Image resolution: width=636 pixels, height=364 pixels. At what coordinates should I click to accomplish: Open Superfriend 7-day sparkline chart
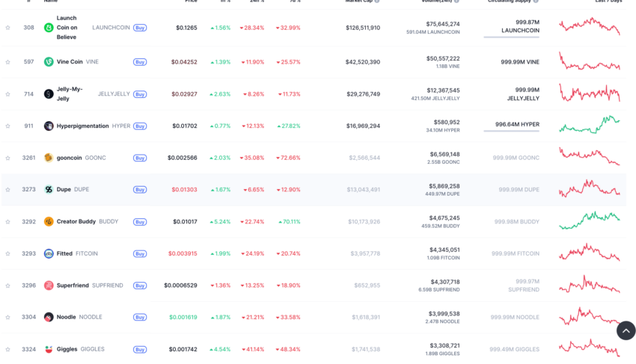[590, 284]
